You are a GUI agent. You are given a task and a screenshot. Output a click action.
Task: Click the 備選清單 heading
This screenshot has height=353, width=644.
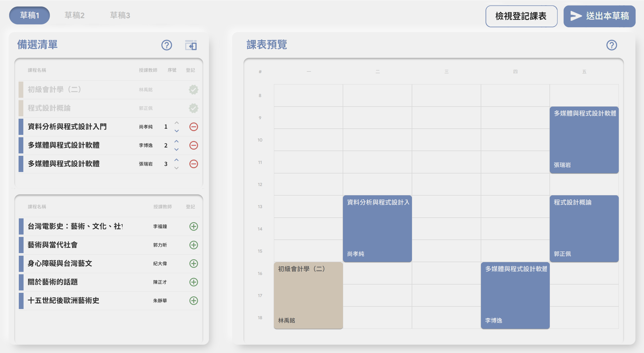click(x=37, y=45)
